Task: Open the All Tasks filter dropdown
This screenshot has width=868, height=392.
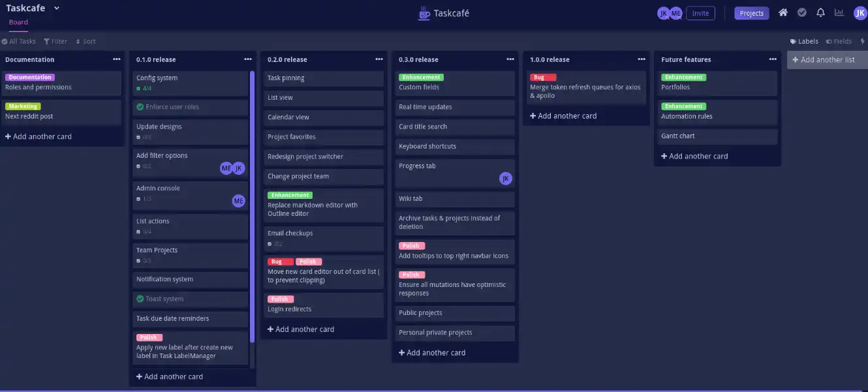Action: (18, 41)
